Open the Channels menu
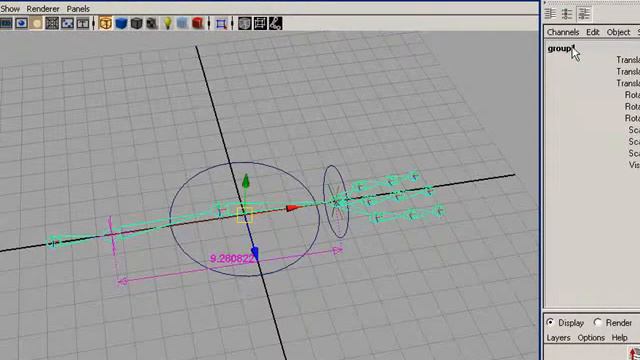The width and height of the screenshot is (640, 360). pos(563,32)
